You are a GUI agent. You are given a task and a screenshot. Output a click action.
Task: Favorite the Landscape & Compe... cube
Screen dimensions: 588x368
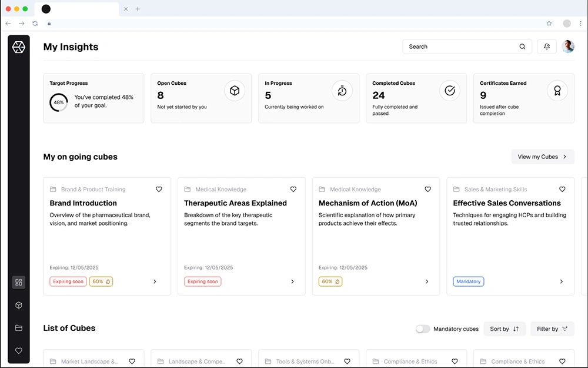point(240,362)
